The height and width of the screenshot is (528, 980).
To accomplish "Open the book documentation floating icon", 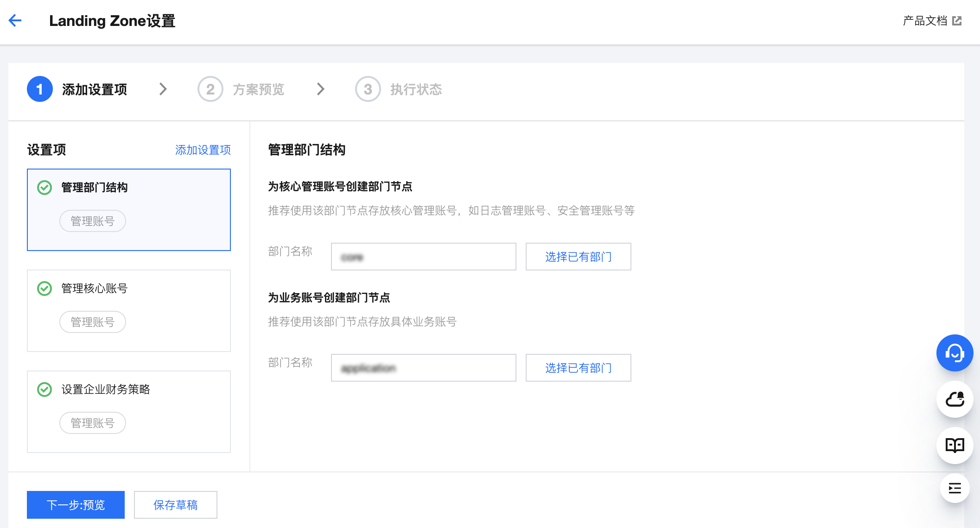I will click(x=955, y=446).
